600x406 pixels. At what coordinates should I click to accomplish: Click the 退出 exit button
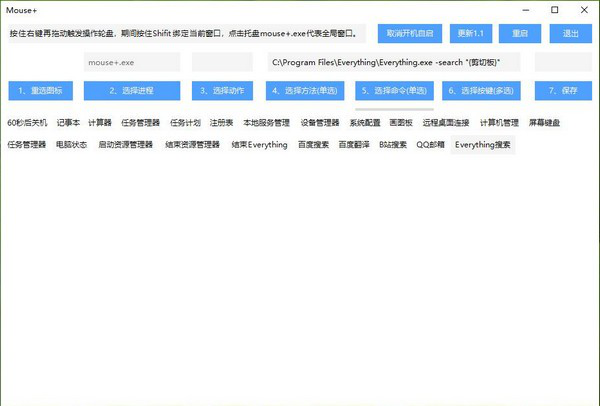point(571,34)
